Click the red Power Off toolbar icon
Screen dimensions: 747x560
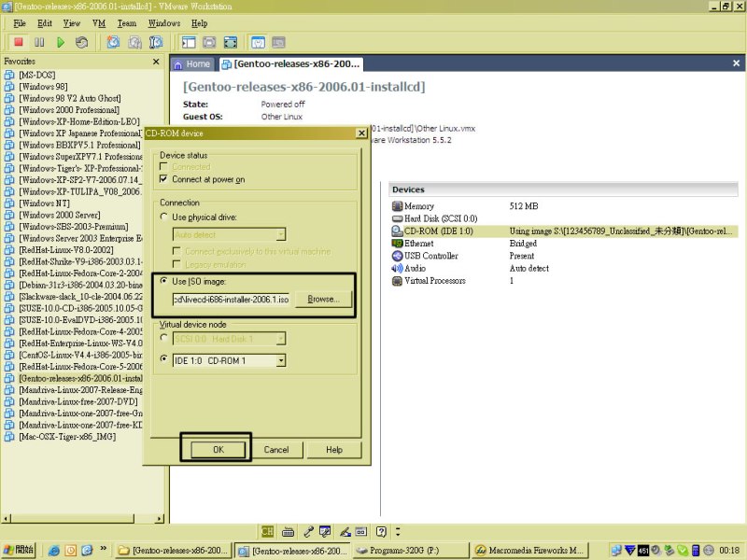19,42
